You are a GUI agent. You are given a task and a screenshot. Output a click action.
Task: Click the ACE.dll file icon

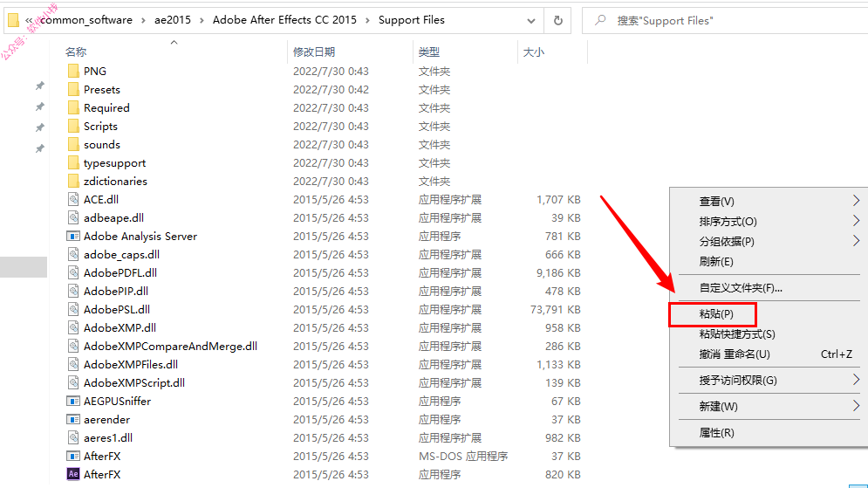[73, 199]
